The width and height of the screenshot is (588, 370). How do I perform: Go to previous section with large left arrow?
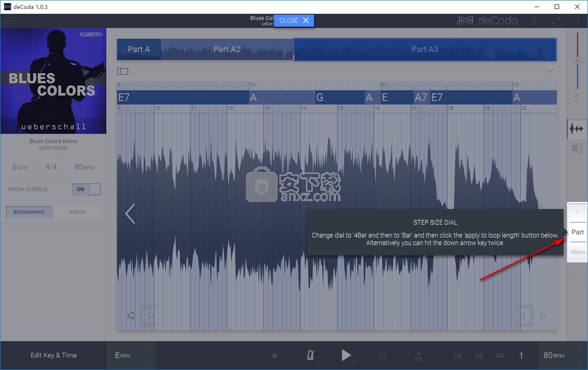click(130, 214)
